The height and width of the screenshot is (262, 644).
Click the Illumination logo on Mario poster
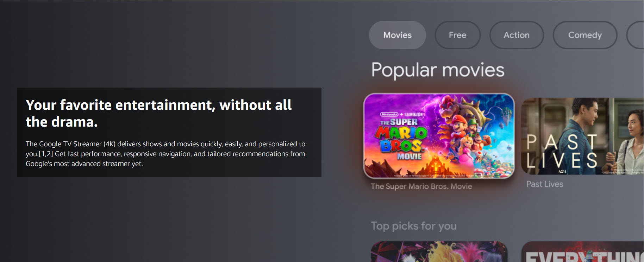click(413, 114)
